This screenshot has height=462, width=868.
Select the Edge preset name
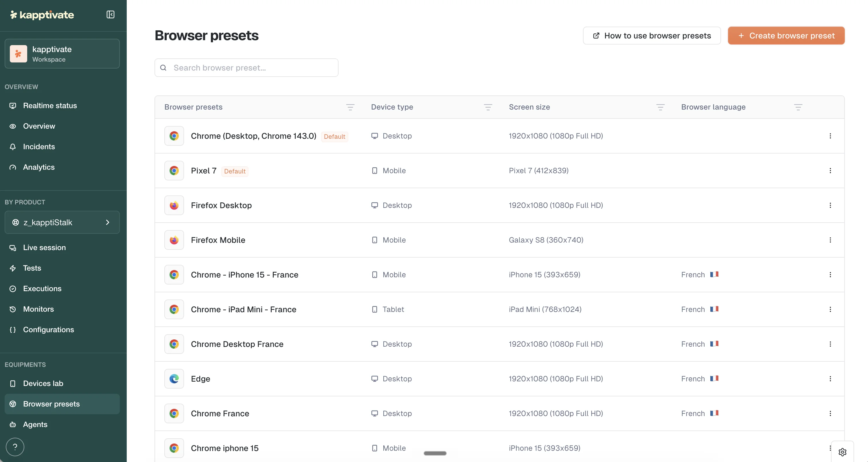pyautogui.click(x=201, y=379)
